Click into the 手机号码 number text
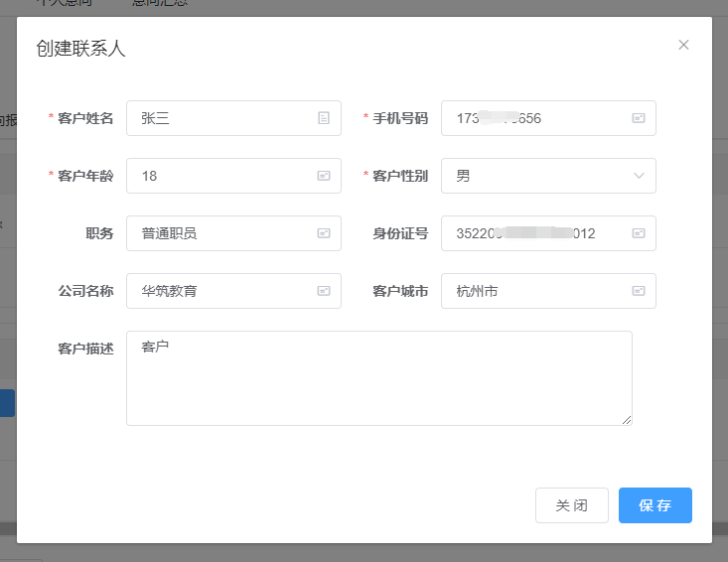 click(x=499, y=118)
